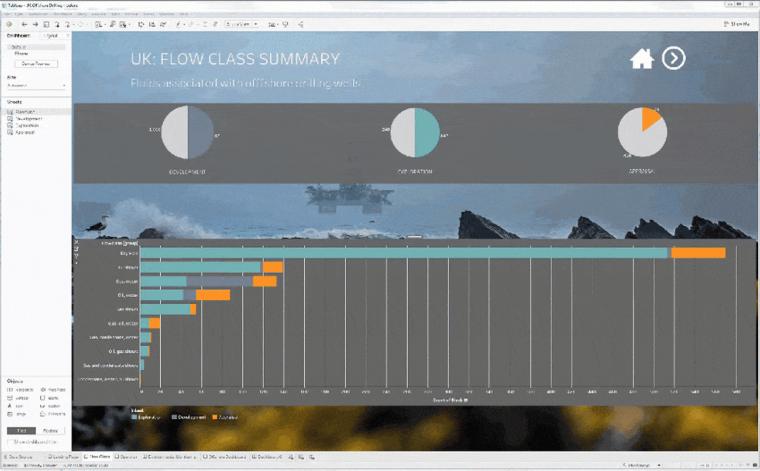This screenshot has width=760, height=471.
Task: Click the show/hide cards toolbar icon
Action: 272,24
